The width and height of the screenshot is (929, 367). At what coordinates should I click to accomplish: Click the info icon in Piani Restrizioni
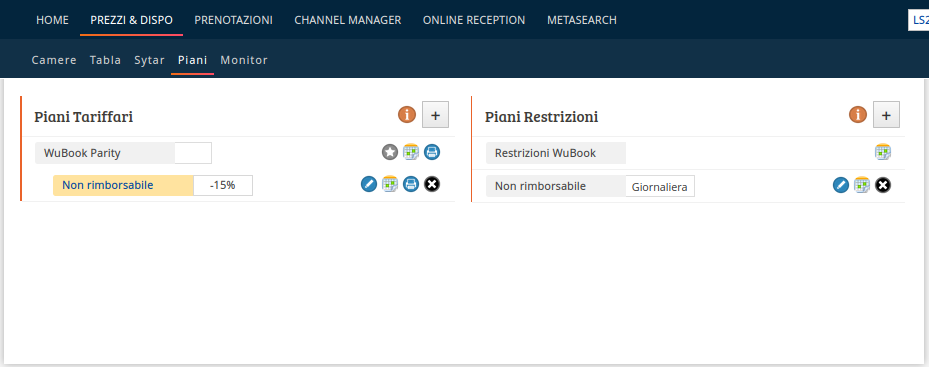[x=858, y=114]
